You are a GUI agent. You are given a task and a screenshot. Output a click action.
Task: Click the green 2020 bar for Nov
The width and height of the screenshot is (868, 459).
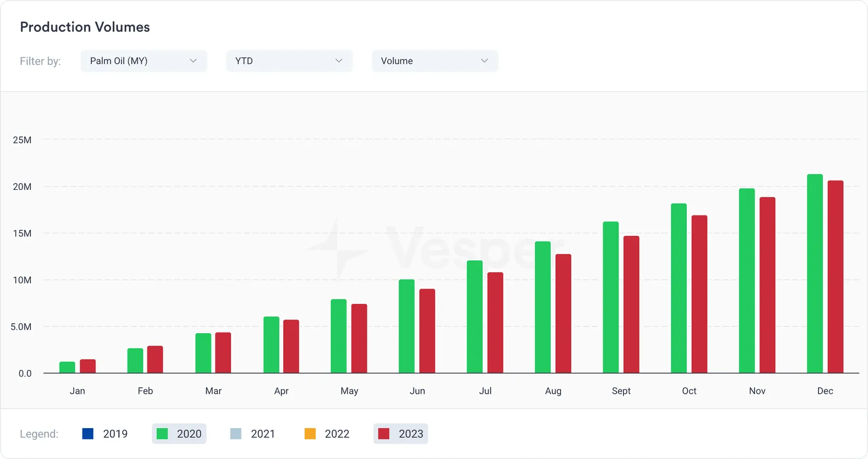(x=747, y=280)
